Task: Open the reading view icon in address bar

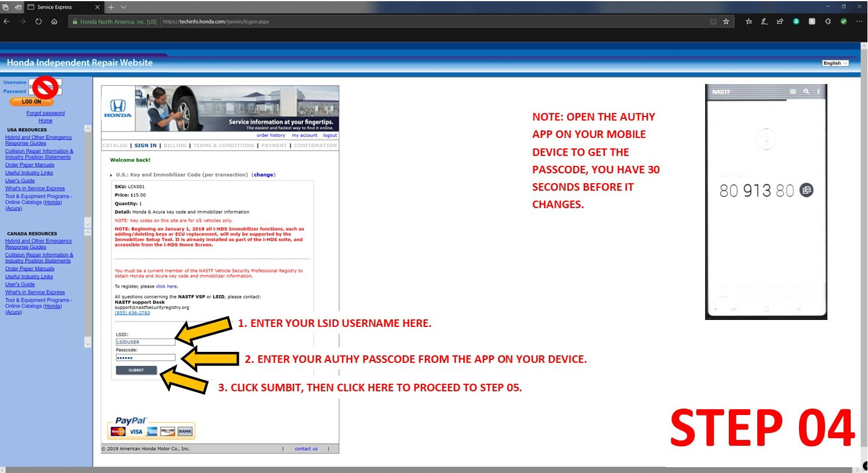Action: 713,21
